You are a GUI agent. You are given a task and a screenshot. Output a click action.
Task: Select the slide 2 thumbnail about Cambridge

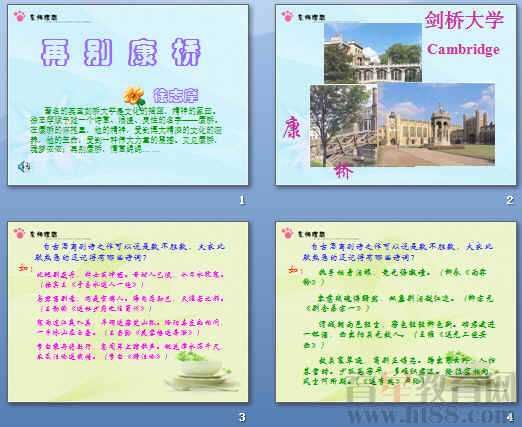(396, 95)
